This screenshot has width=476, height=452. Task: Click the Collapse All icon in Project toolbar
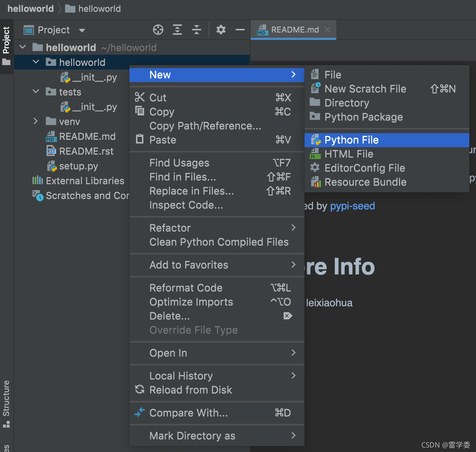click(x=197, y=30)
